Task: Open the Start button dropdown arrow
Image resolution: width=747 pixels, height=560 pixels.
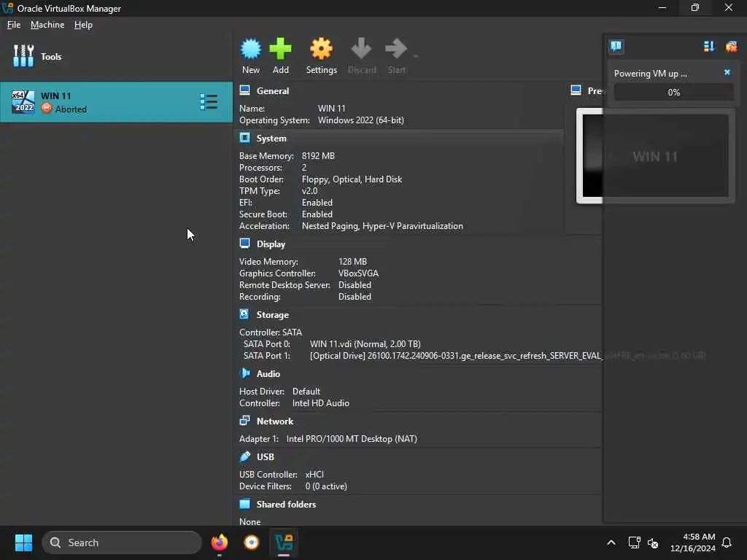Action: point(416,56)
